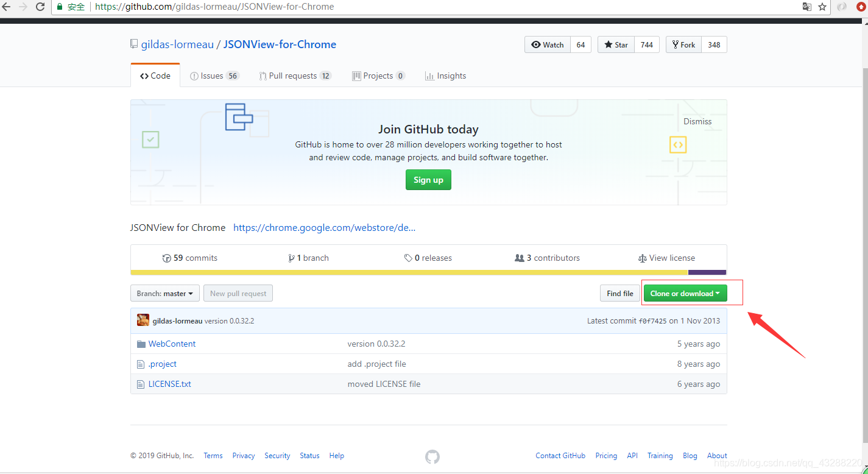The image size is (868, 474).
Task: Open the Contact GitHub footer link
Action: [560, 456]
